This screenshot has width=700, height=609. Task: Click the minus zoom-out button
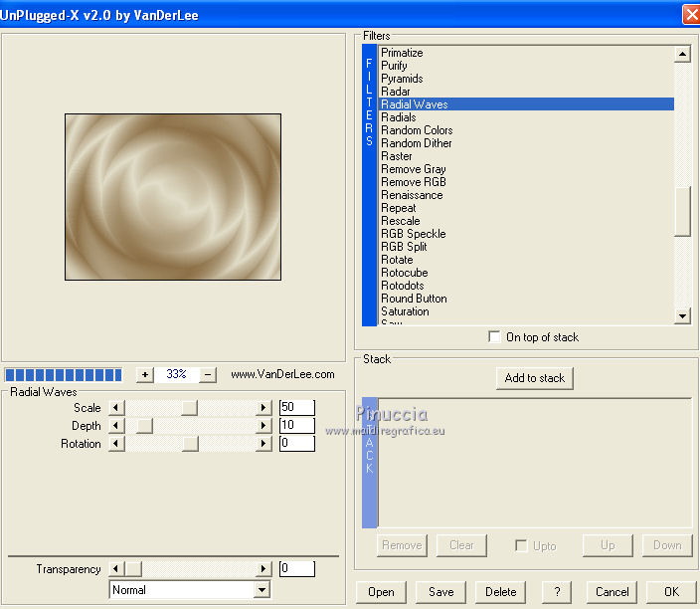[208, 375]
